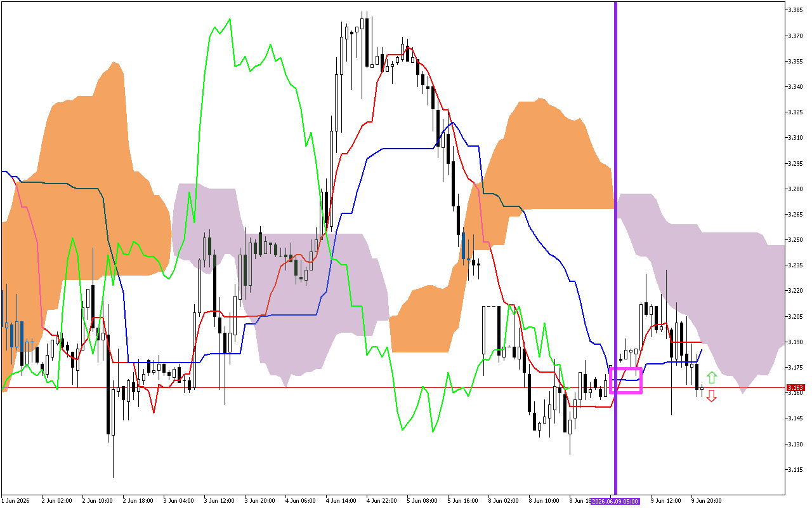Click price scale value 3.385
This screenshot has height=508, width=812.
(x=796, y=10)
